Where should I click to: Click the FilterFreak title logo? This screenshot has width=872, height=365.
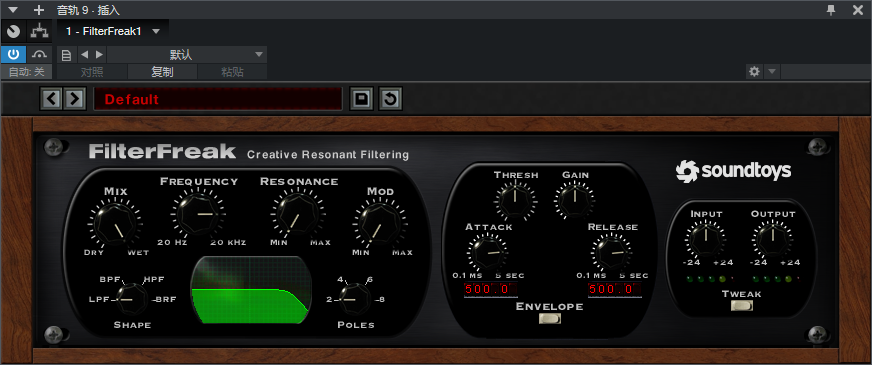(x=162, y=151)
